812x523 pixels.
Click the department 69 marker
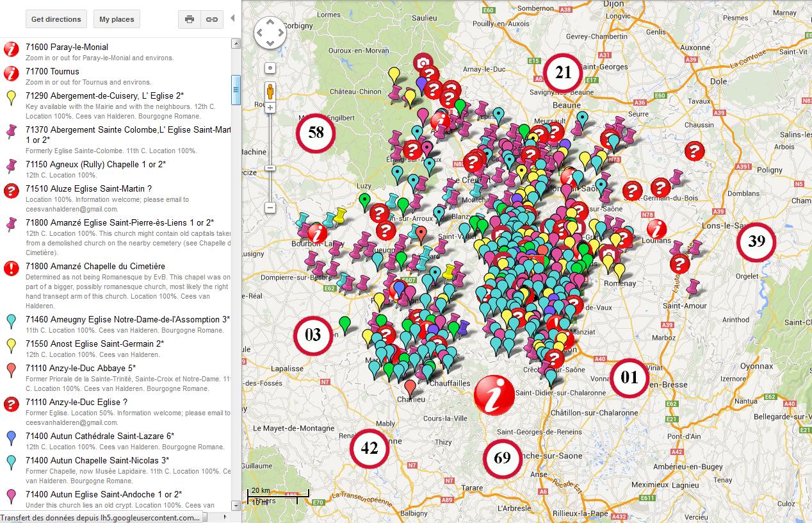502,458
